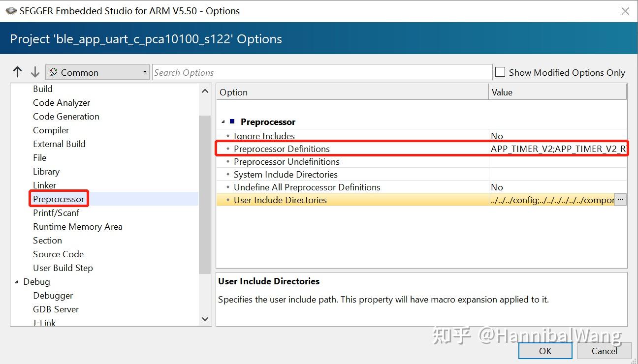Click the scrollbar up-arrow in the options tree
The height and width of the screenshot is (364, 638).
pyautogui.click(x=205, y=91)
